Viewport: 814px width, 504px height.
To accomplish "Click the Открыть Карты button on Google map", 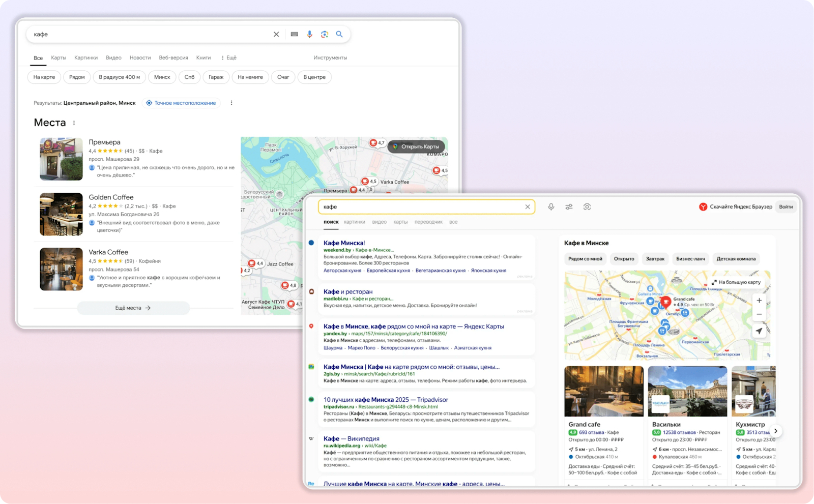I will click(x=416, y=146).
